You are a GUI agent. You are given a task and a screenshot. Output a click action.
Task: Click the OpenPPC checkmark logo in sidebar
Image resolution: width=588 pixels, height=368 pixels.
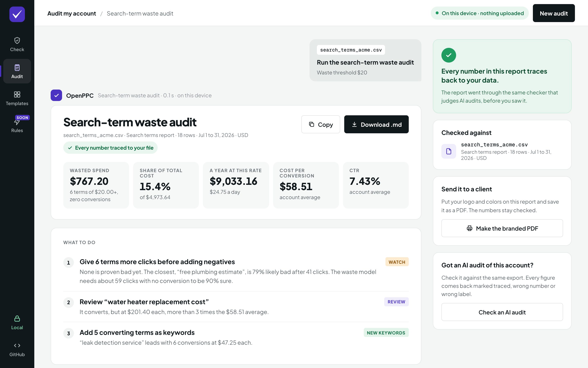click(17, 14)
